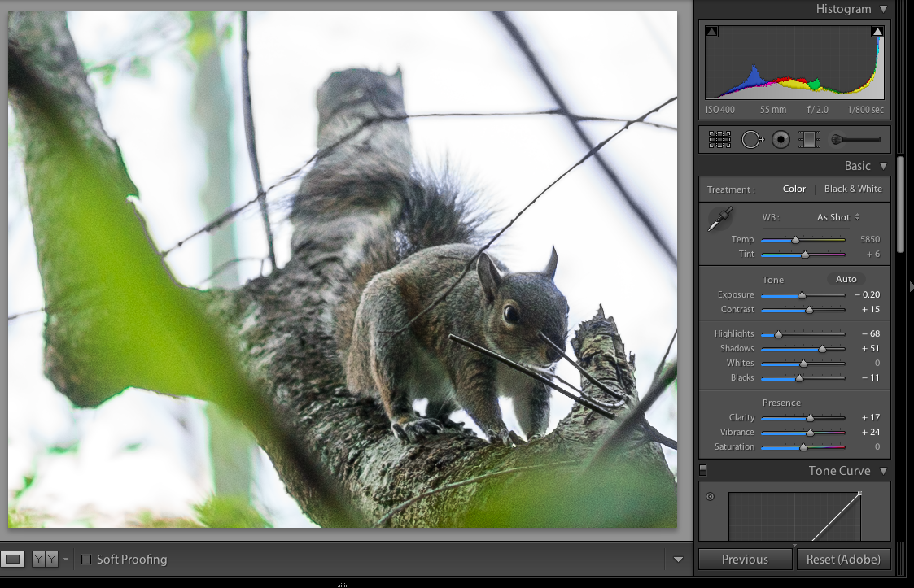This screenshot has width=914, height=588.
Task: Click the Loupe view icon
Action: point(12,560)
